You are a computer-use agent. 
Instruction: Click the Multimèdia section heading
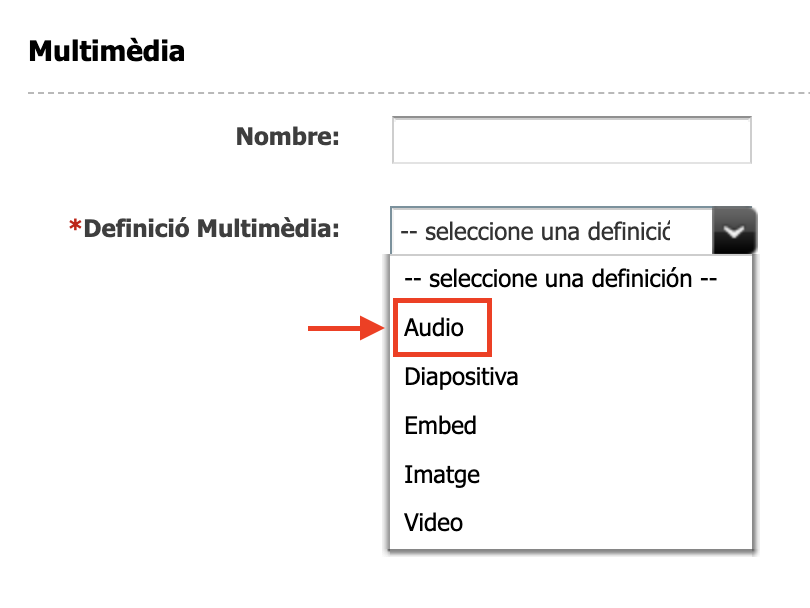pyautogui.click(x=107, y=51)
